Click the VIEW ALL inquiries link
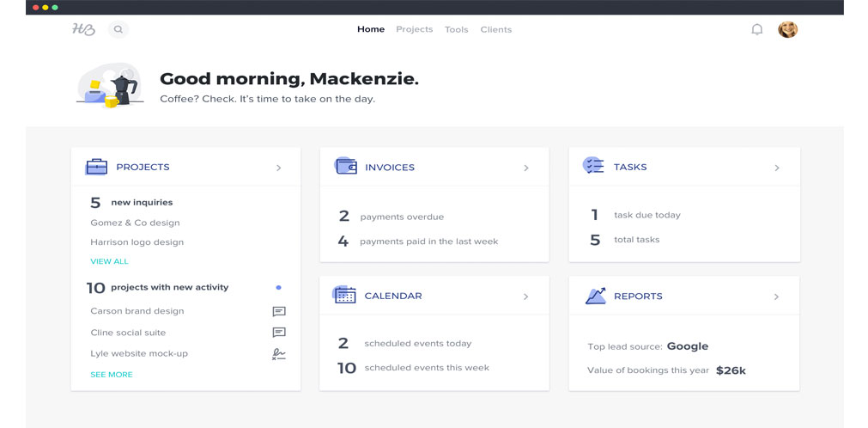 click(x=109, y=261)
